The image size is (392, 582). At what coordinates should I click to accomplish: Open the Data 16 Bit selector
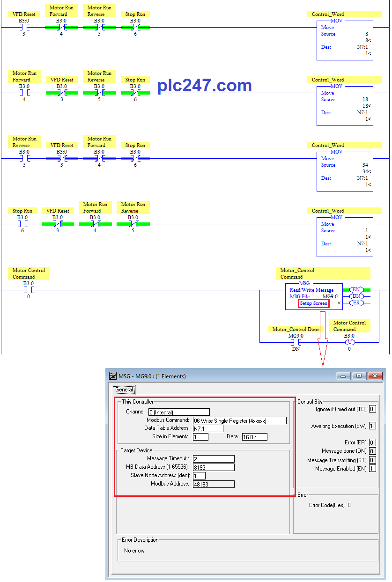254,437
